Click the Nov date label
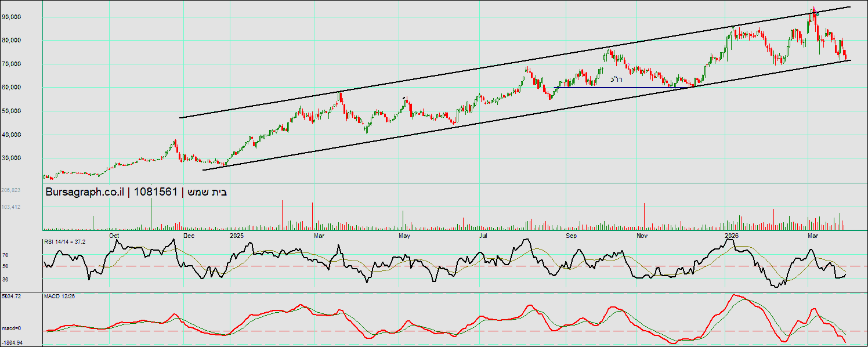868x347 pixels. (x=642, y=236)
